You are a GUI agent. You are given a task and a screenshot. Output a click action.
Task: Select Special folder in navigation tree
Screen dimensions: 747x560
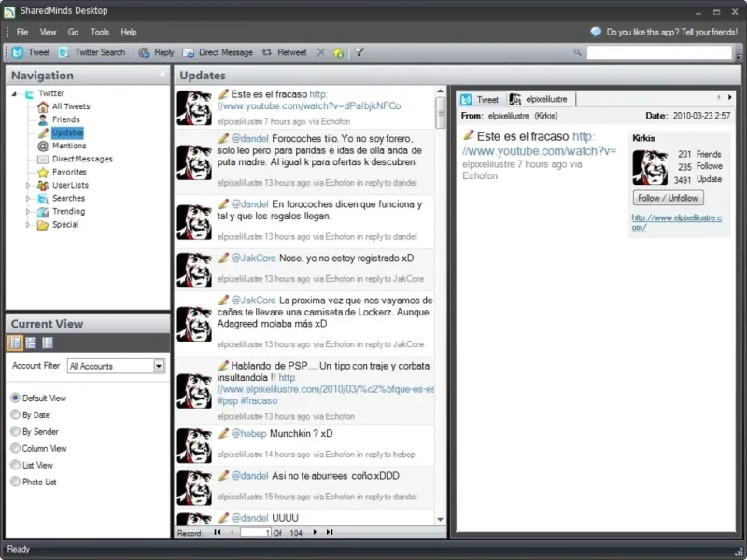[x=65, y=224]
